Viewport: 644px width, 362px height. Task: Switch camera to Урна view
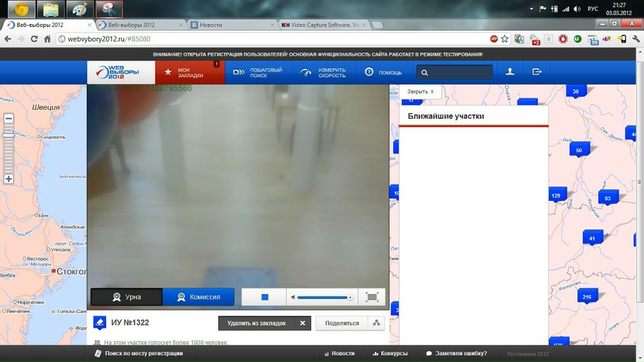pyautogui.click(x=127, y=297)
